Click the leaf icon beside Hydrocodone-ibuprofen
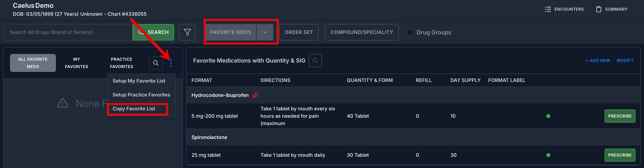This screenshot has height=168, width=644. coord(255,95)
